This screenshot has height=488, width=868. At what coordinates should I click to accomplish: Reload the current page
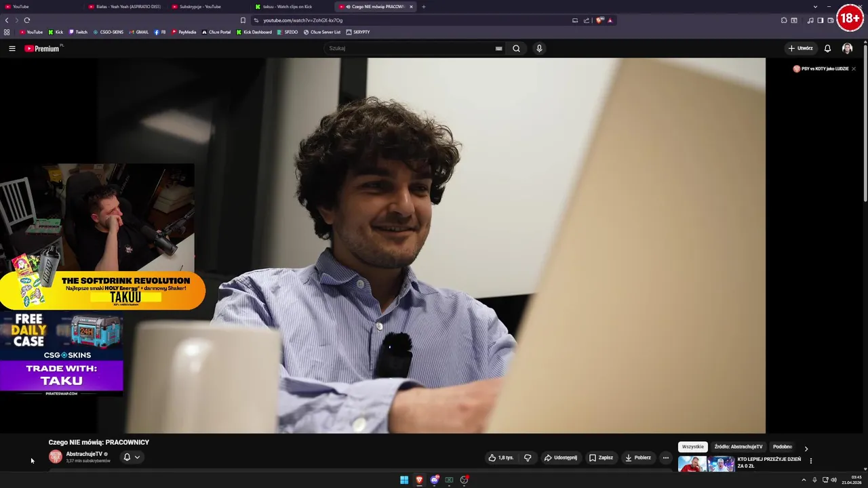pos(26,20)
